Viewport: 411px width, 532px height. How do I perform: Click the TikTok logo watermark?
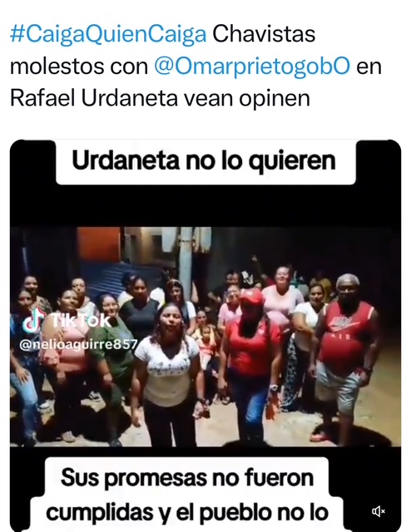click(x=67, y=319)
